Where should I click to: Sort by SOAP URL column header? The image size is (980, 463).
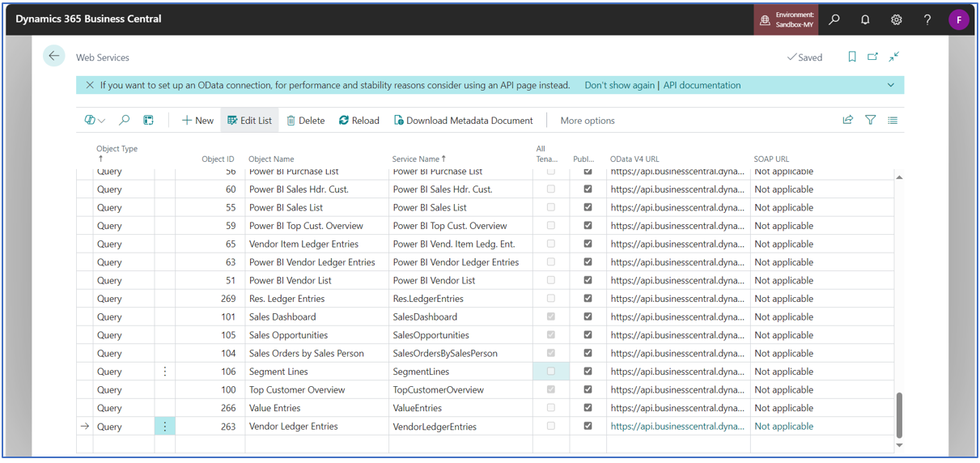tap(771, 159)
